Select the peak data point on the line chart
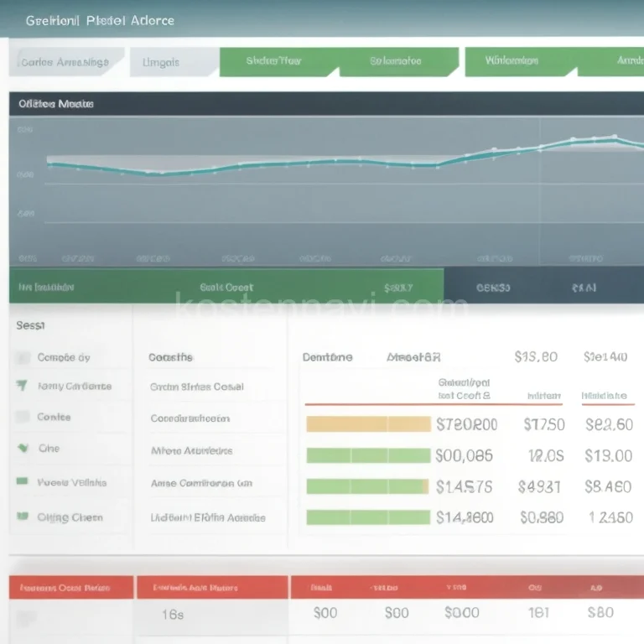 click(615, 136)
